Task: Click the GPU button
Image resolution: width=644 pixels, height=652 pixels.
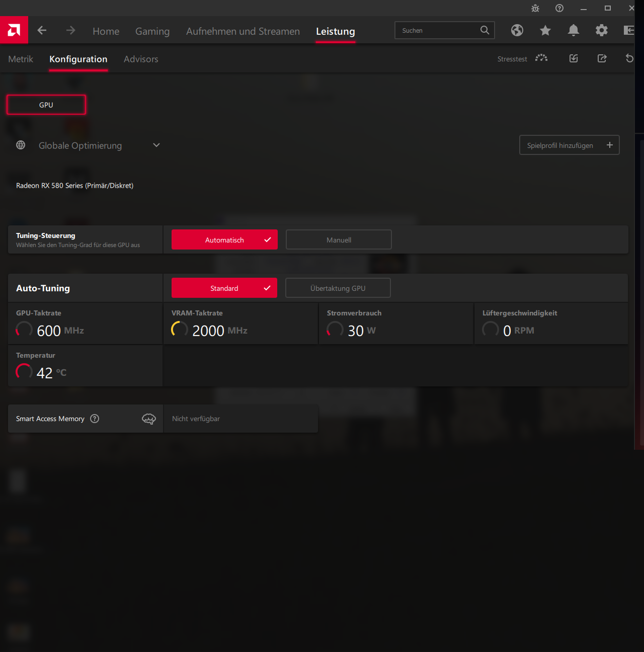Action: [x=46, y=105]
